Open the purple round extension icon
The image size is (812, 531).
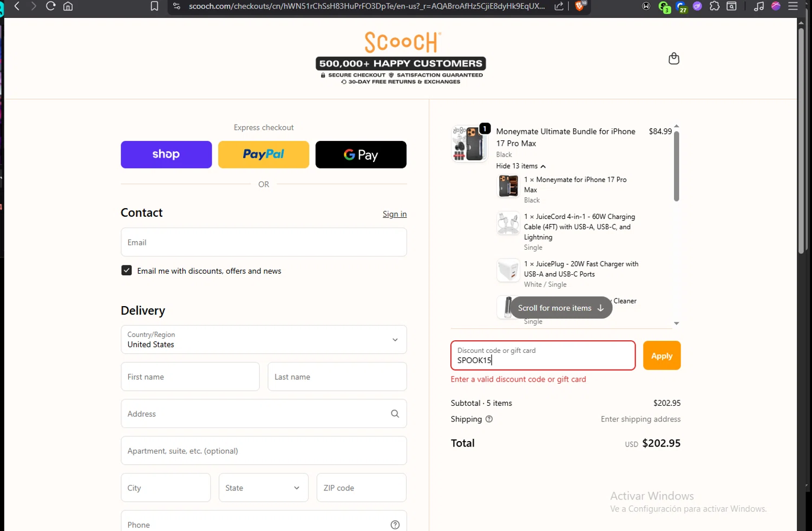(x=698, y=6)
